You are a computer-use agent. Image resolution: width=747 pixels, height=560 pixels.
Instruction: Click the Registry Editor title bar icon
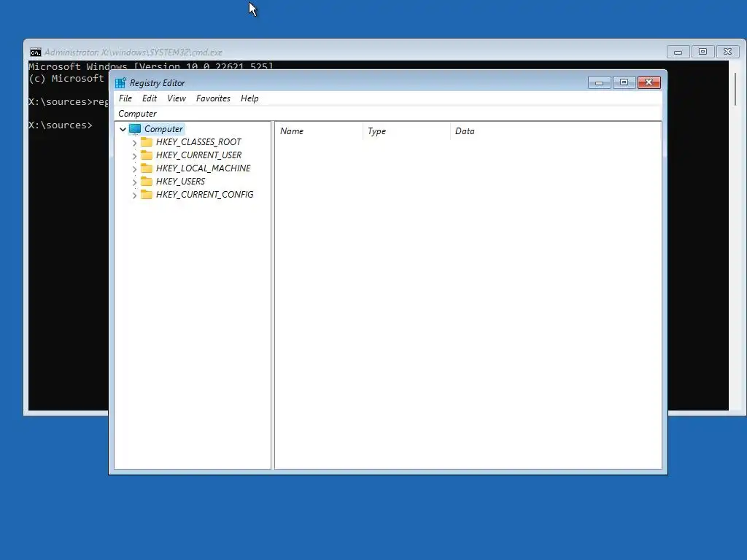click(120, 83)
